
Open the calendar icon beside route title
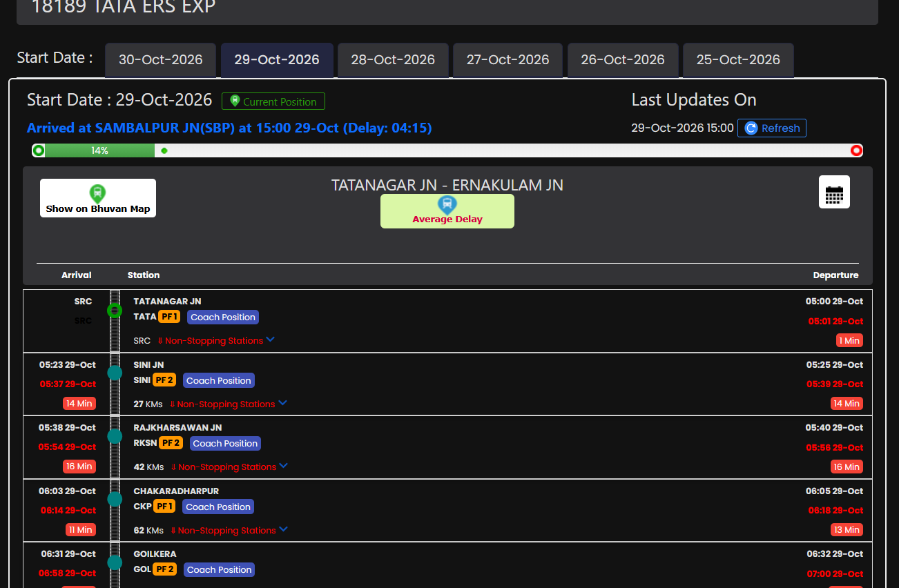[834, 192]
